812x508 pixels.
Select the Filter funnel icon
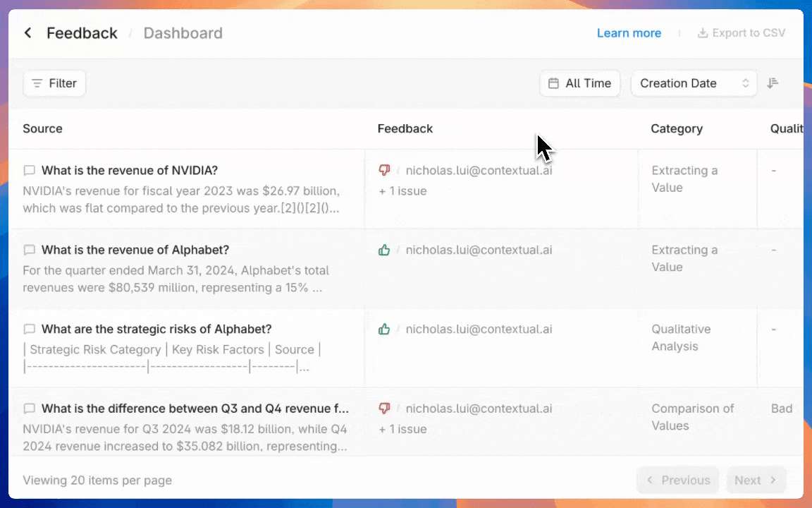pos(37,83)
